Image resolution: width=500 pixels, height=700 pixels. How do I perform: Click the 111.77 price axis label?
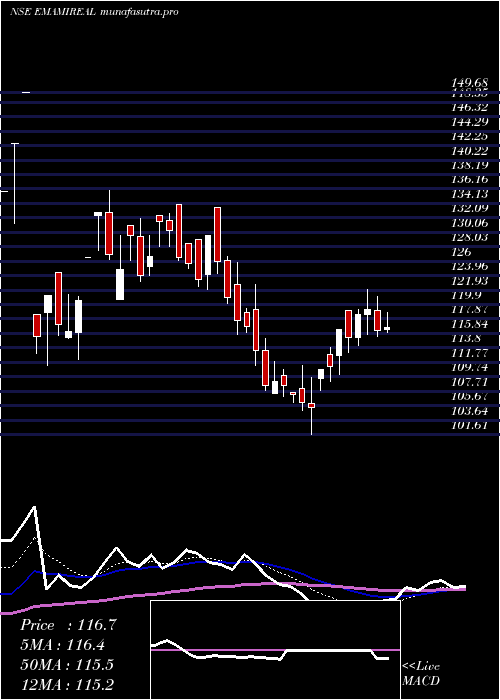click(x=470, y=353)
